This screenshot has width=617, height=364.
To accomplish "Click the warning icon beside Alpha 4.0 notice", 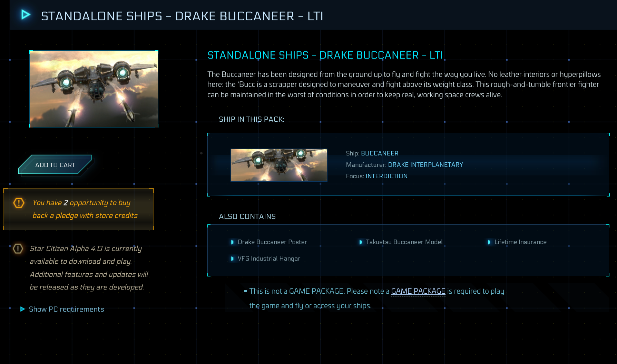I will coord(18,249).
